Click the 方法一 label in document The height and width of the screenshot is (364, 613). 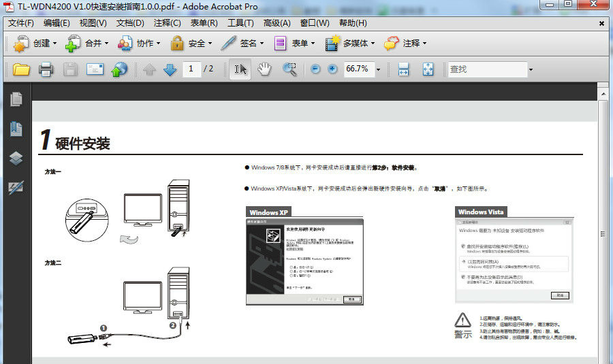coord(52,172)
